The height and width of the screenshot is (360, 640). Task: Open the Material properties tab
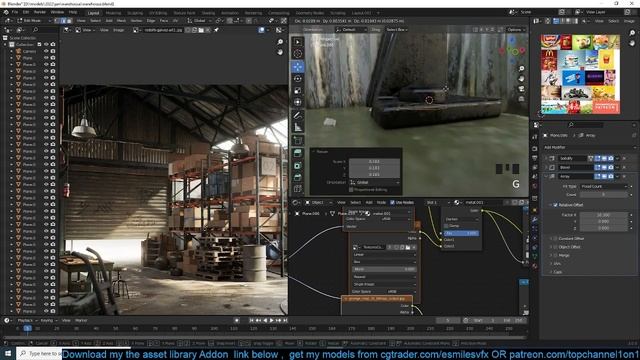(535, 266)
